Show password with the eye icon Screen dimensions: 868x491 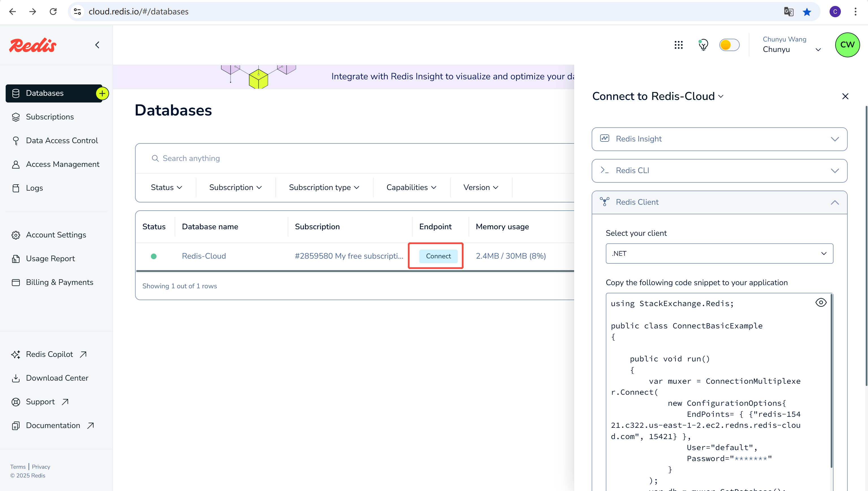pos(821,302)
